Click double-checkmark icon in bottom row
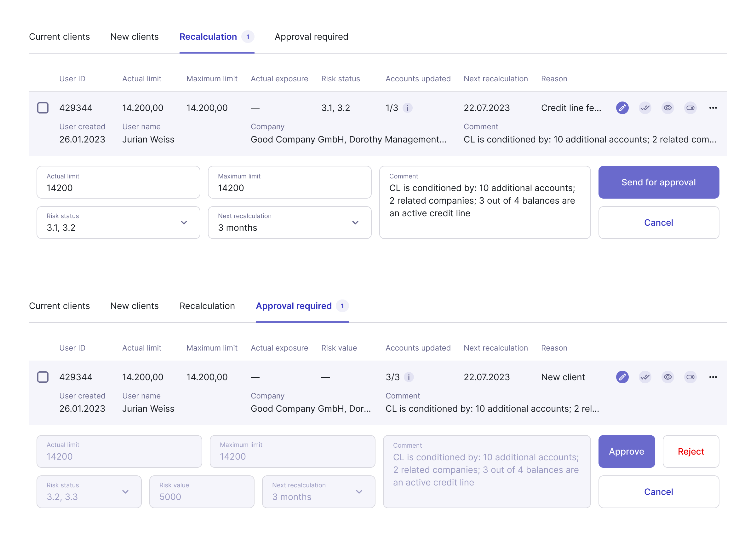 [x=645, y=377]
